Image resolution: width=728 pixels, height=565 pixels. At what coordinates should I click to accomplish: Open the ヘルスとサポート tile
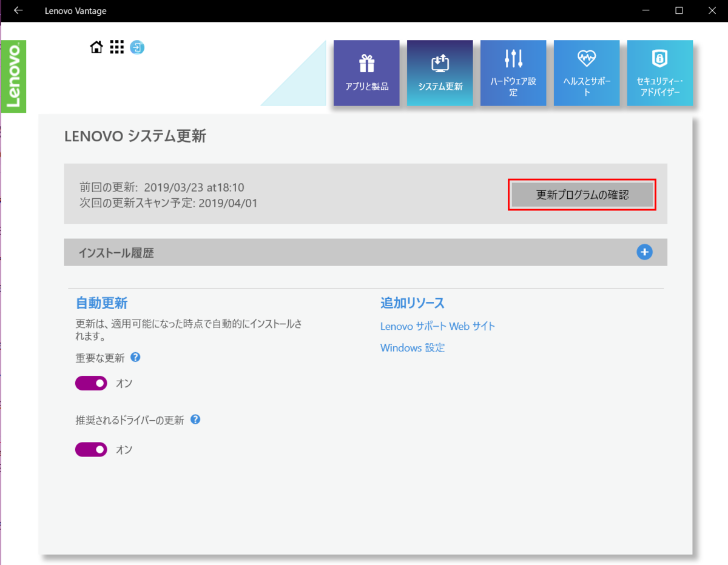click(x=587, y=73)
